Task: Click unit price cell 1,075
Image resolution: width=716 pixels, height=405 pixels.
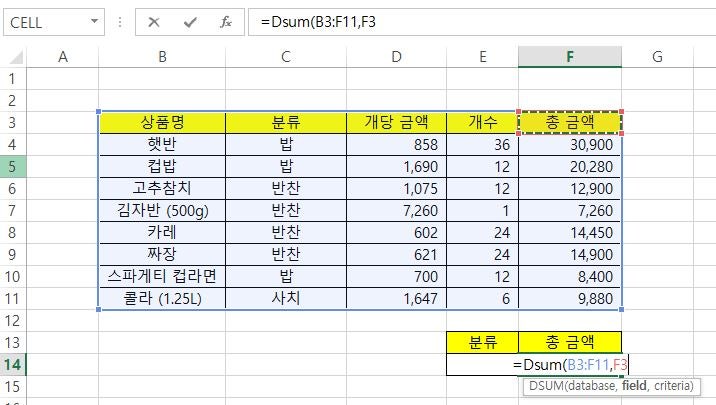Action: (x=396, y=189)
